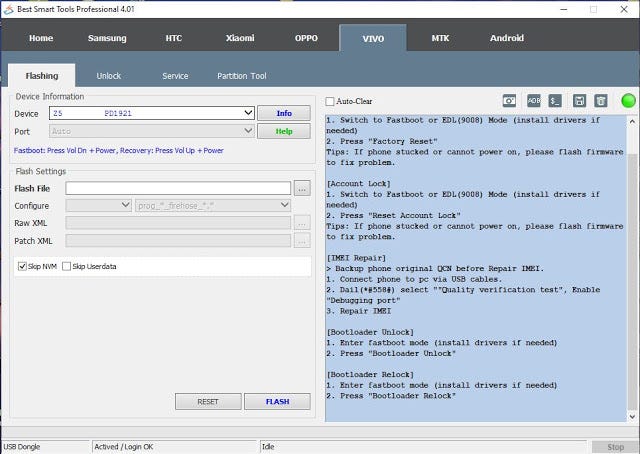Viewport: 640px width, 454px height.
Task: Click the Stop button in status bar
Action: coord(615,447)
